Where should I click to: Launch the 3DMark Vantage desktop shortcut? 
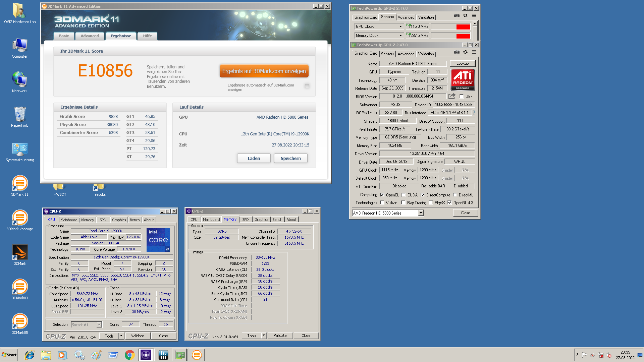point(20,221)
